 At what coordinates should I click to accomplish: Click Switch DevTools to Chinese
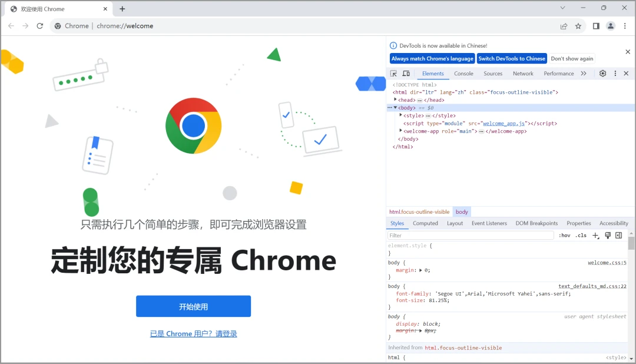tap(512, 58)
